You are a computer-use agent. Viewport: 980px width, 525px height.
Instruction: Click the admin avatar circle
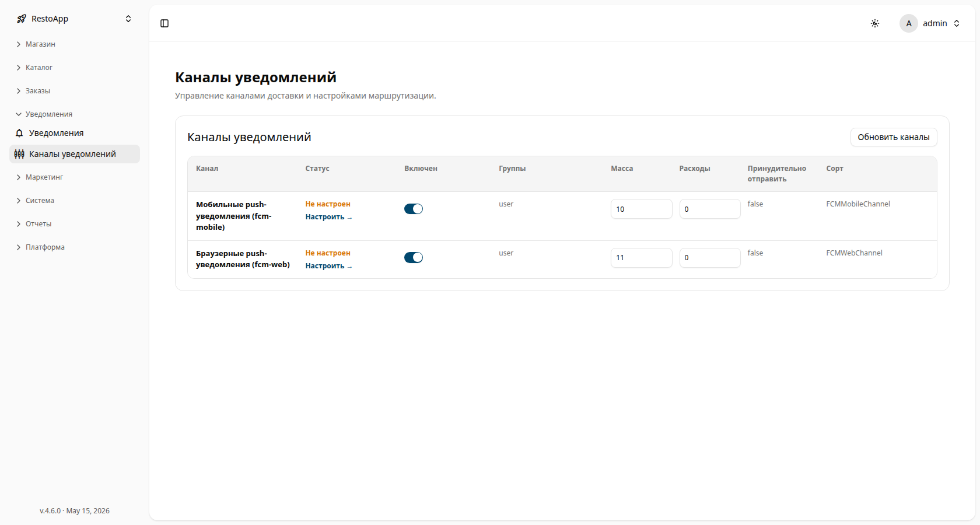(x=909, y=23)
